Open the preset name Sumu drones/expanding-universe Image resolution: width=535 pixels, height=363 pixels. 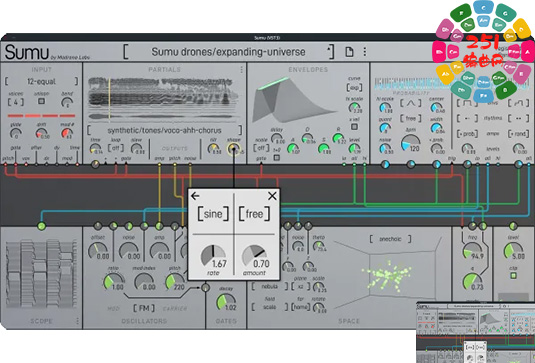point(228,52)
